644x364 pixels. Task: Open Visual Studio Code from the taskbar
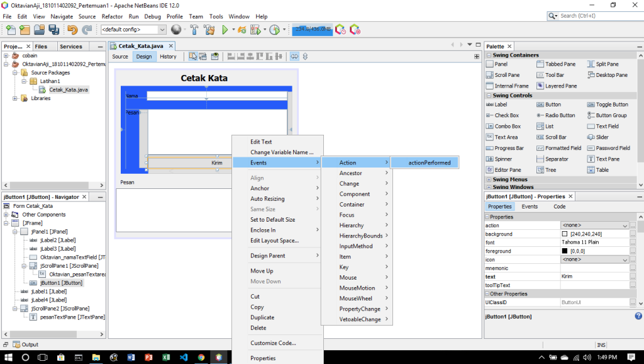tap(184, 357)
